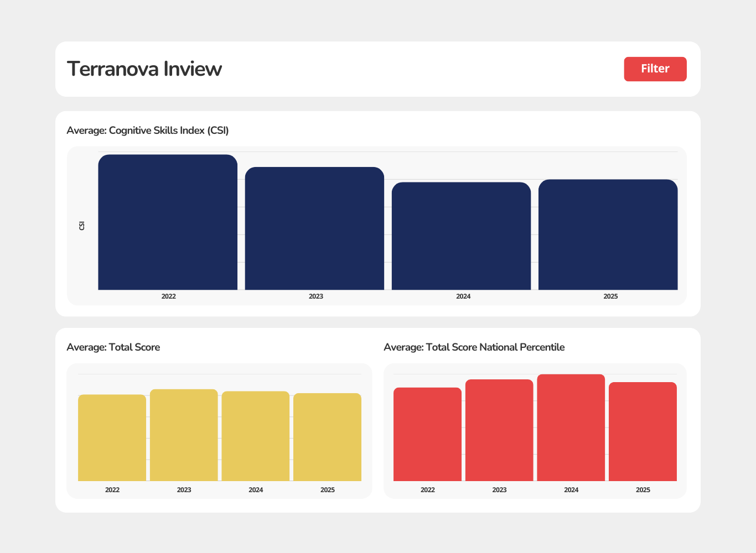The height and width of the screenshot is (553, 756).
Task: Select the 2024 bar in Total Score chart
Action: point(256,436)
